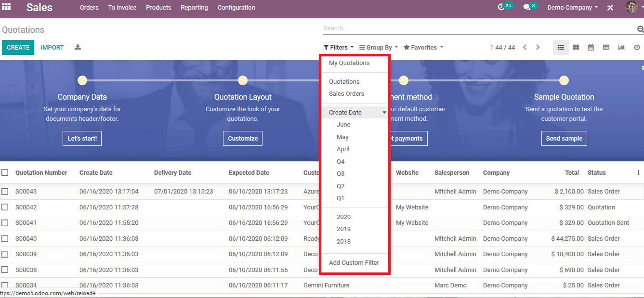
Task: Click the download export icon
Action: tap(78, 47)
